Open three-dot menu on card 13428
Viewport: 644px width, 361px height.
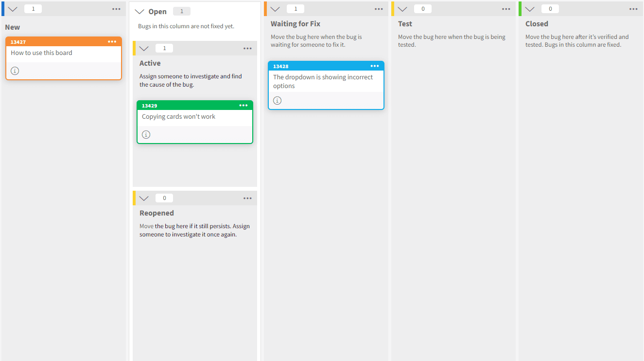pos(375,66)
